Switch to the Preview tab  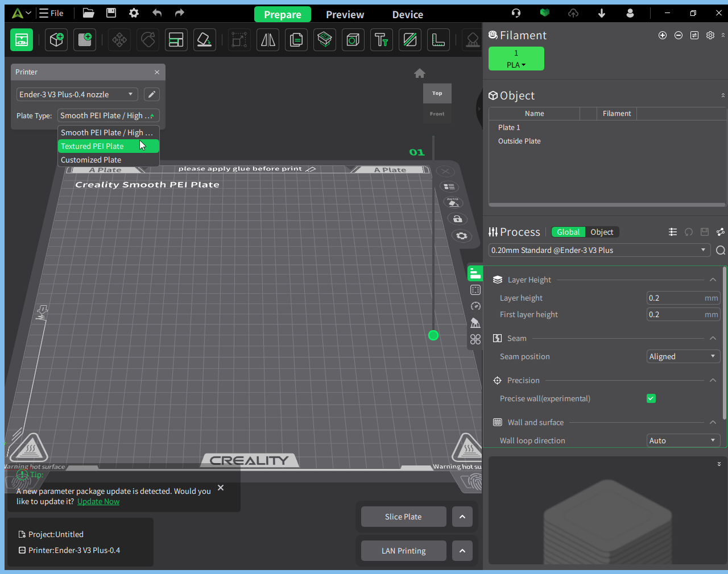345,15
